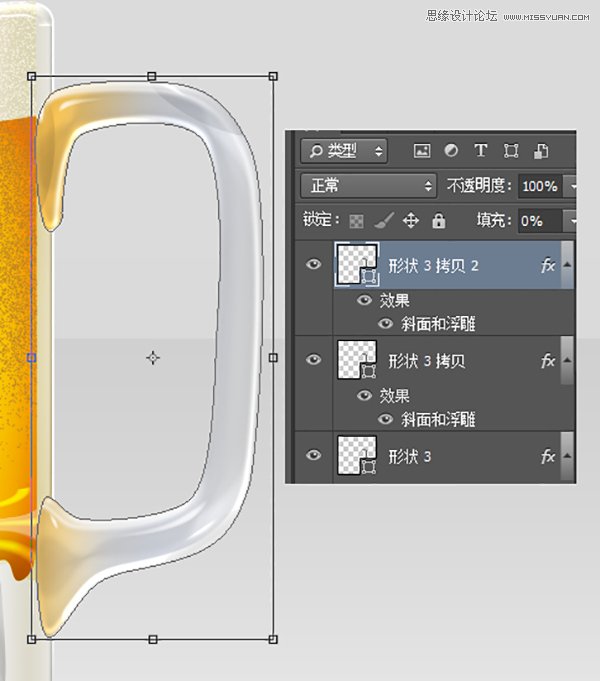Click the 填充 label

pyautogui.click(x=495, y=221)
